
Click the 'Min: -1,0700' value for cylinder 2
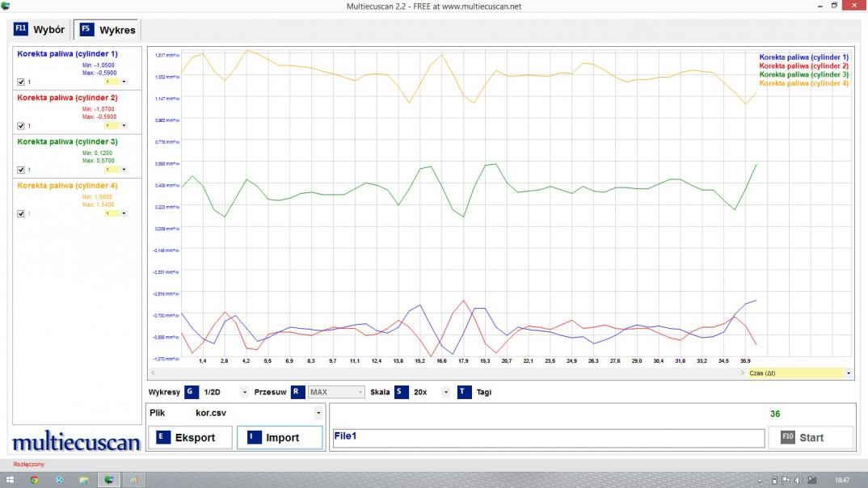(99, 109)
